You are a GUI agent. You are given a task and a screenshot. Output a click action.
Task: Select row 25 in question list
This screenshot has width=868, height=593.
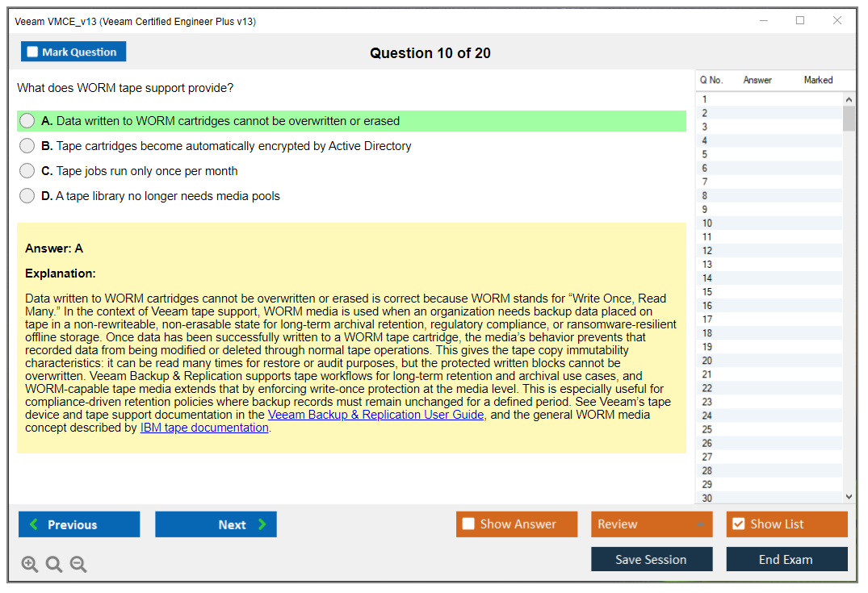tap(769, 429)
